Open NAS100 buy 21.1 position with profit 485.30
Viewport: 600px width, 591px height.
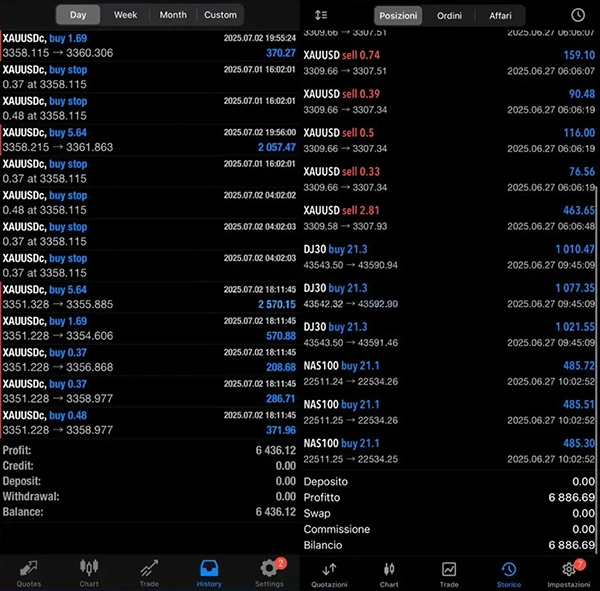coord(449,451)
